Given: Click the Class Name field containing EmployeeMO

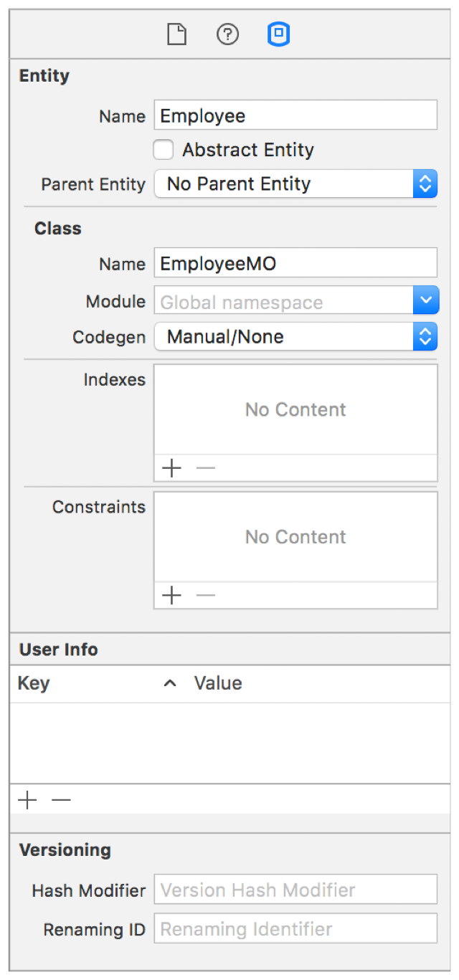Looking at the screenshot, I should (x=295, y=264).
